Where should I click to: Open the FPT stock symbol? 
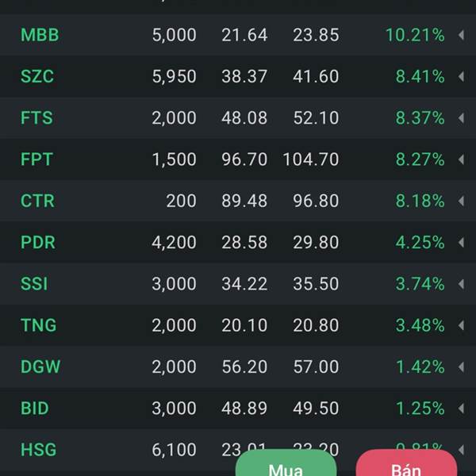[36, 159]
